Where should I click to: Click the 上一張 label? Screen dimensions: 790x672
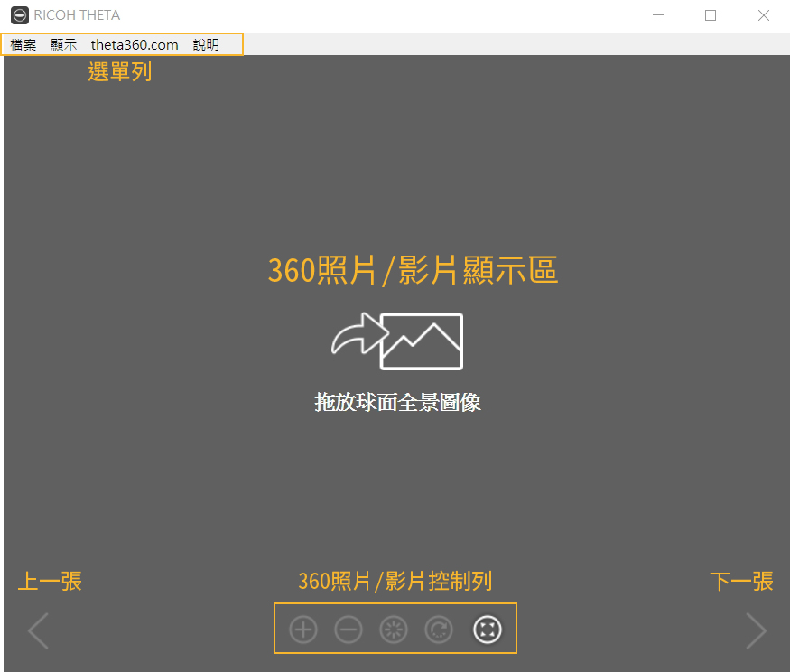(x=50, y=582)
